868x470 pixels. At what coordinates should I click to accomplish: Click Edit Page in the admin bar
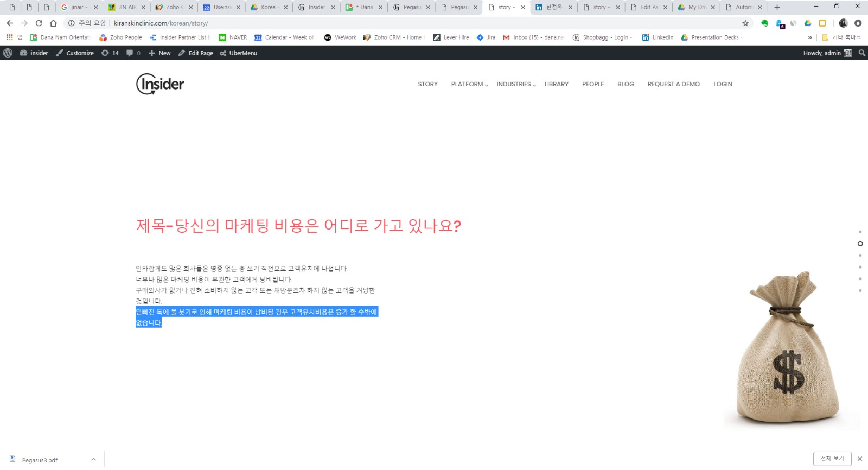(x=196, y=53)
